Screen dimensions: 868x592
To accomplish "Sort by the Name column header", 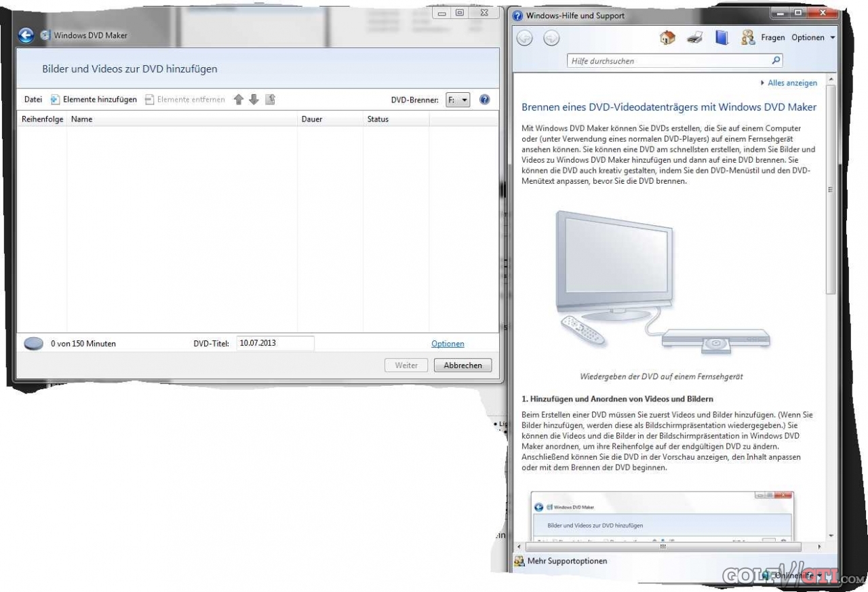I will pos(182,119).
